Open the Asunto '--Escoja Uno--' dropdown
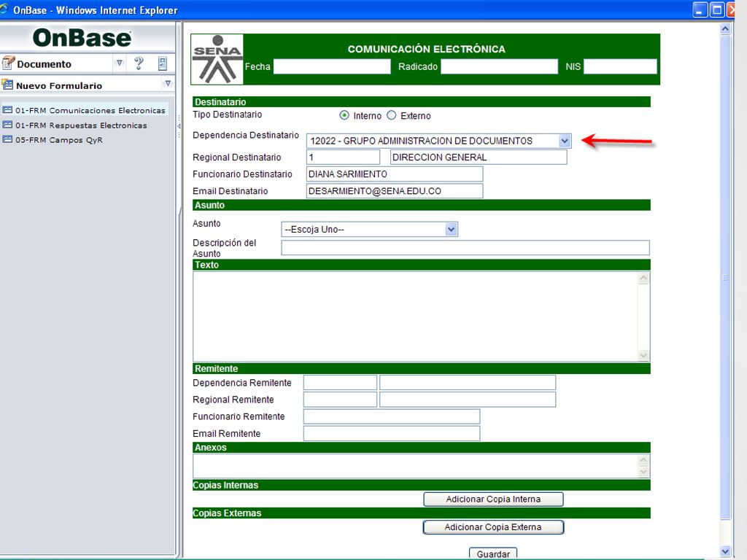Image resolution: width=747 pixels, height=560 pixels. [x=451, y=230]
